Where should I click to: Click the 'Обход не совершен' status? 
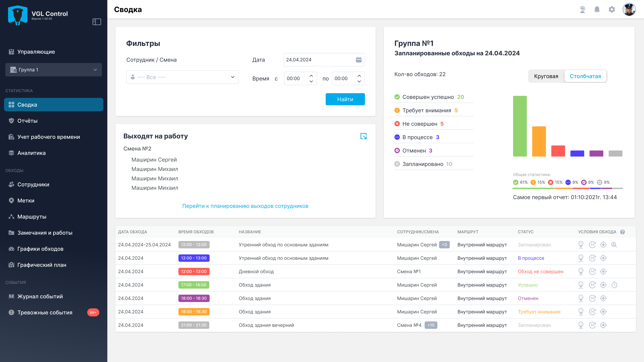pos(541,272)
